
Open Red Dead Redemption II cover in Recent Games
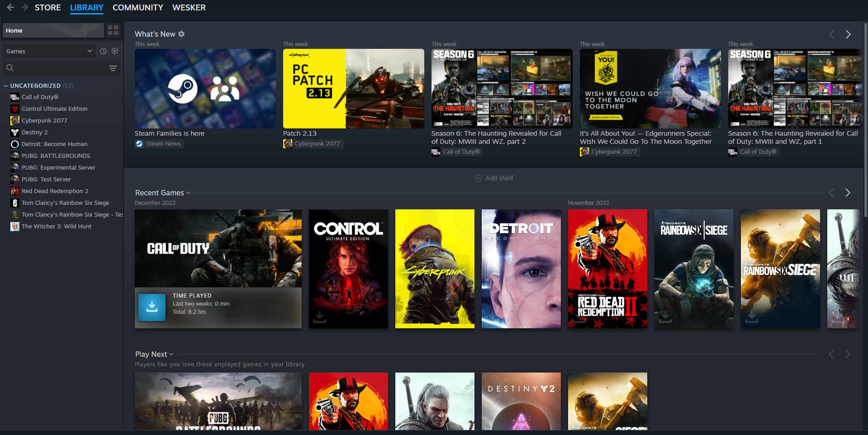(x=607, y=269)
